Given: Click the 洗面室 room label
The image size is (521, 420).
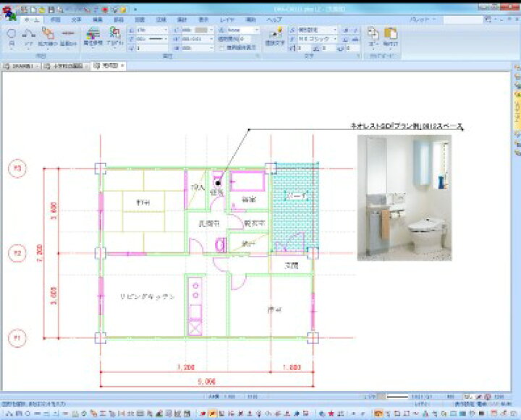Looking at the screenshot, I should pyautogui.click(x=209, y=224).
